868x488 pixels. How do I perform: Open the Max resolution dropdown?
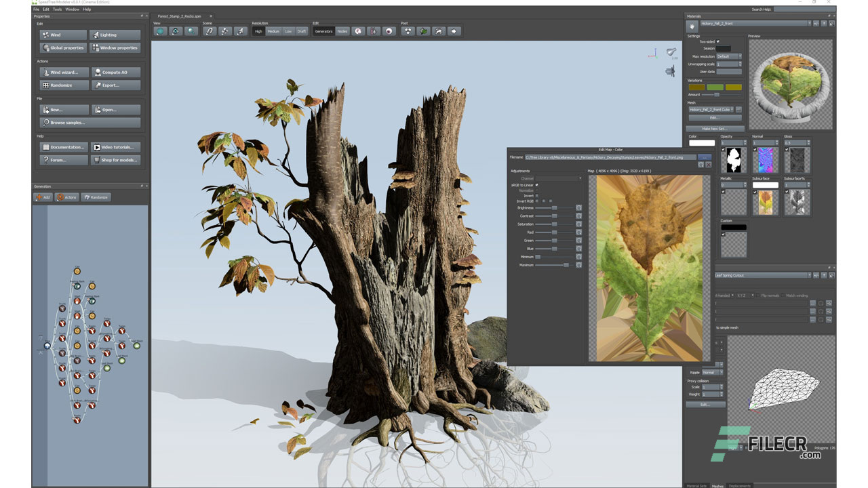coord(740,56)
